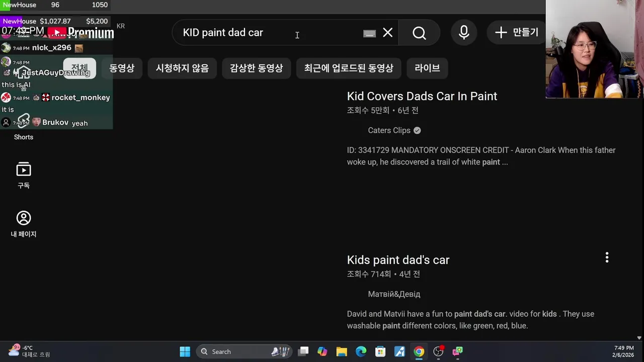Open Microsoft Store from taskbar
The height and width of the screenshot is (362, 644).
[380, 351]
